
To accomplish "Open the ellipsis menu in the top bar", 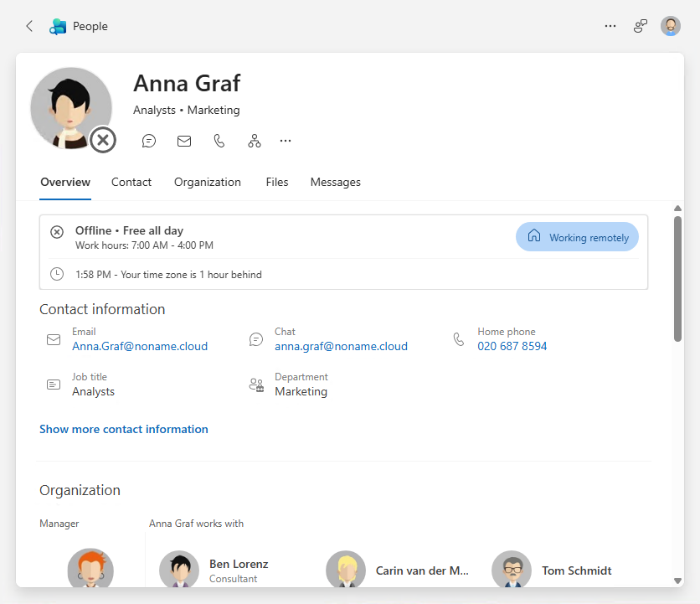I will [610, 26].
